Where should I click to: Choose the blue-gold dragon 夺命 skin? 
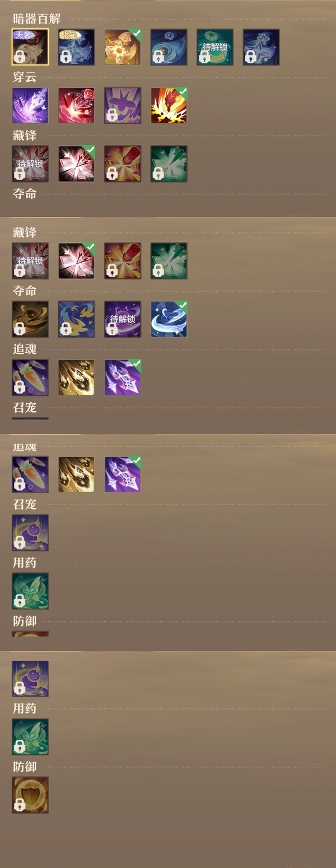(76, 319)
